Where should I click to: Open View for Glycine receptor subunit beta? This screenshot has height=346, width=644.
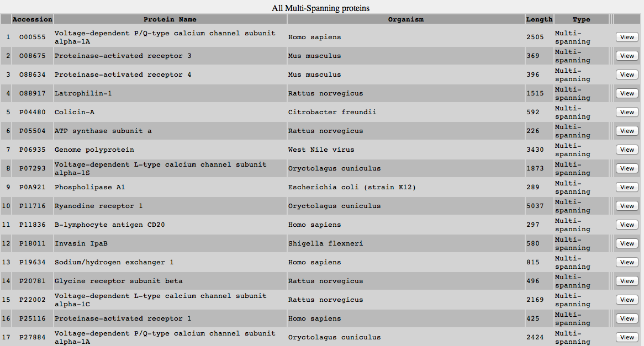[x=626, y=281]
